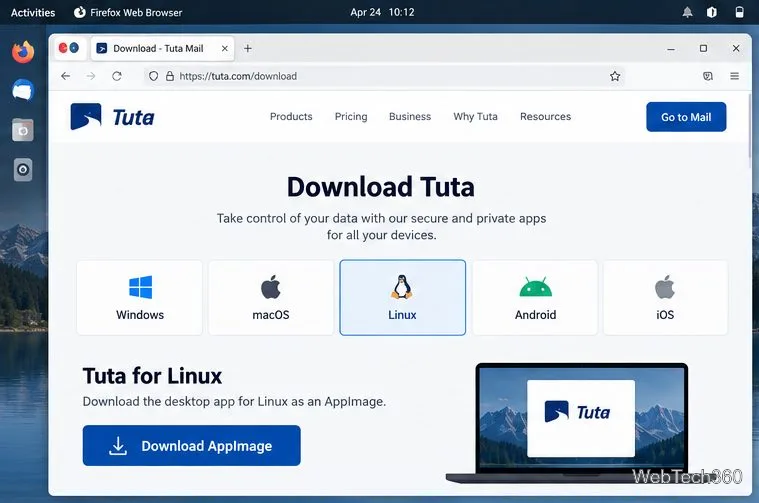Open the blue mail app in the dock
The width and height of the screenshot is (759, 503).
[x=23, y=91]
